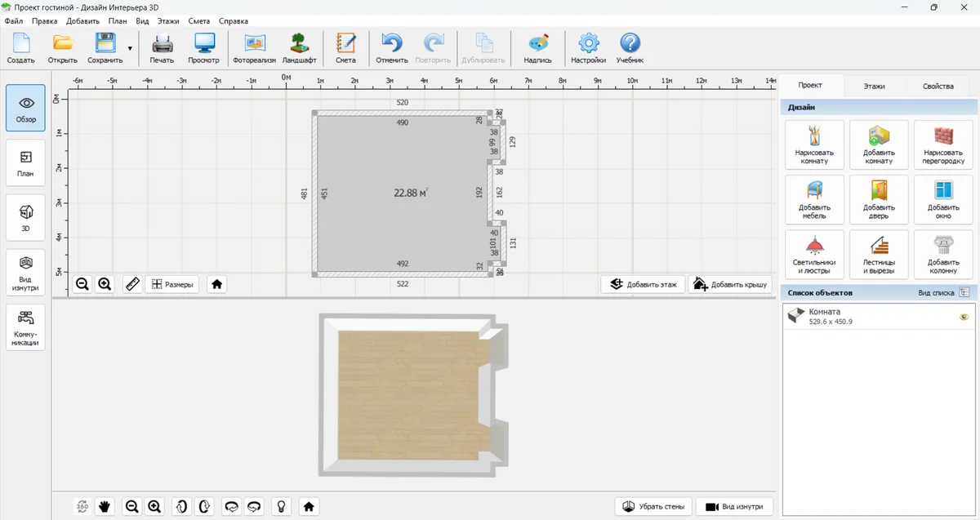The image size is (980, 520).
Task: Open the Смета estimate icon
Action: coord(345,48)
